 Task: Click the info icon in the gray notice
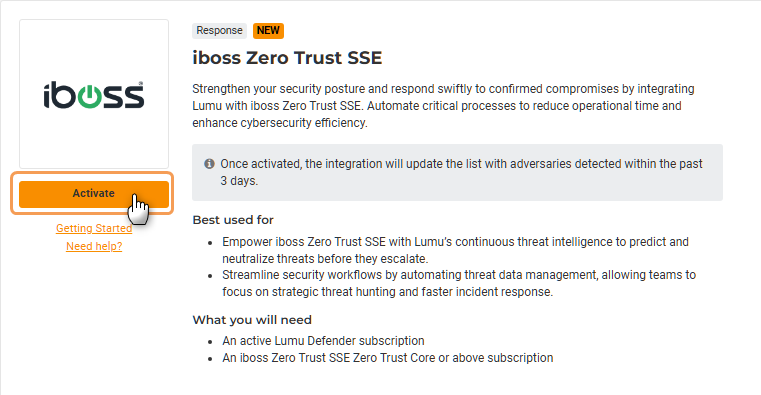point(209,164)
